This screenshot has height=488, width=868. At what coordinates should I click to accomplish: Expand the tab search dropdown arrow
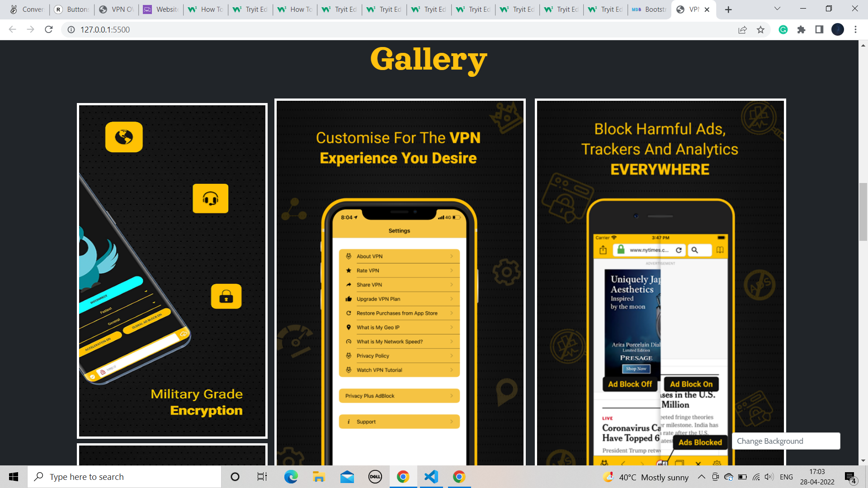click(x=777, y=9)
